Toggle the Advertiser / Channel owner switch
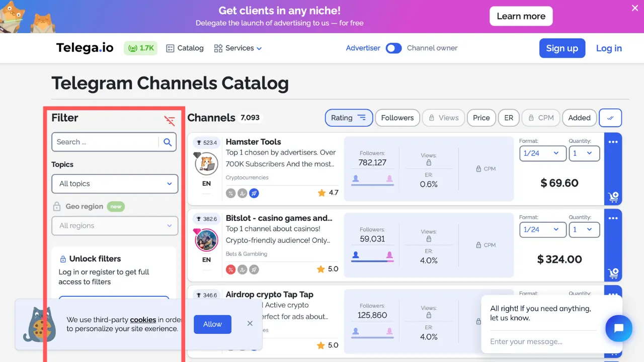Screen dimensions: 644x362 pyautogui.click(x=393, y=48)
